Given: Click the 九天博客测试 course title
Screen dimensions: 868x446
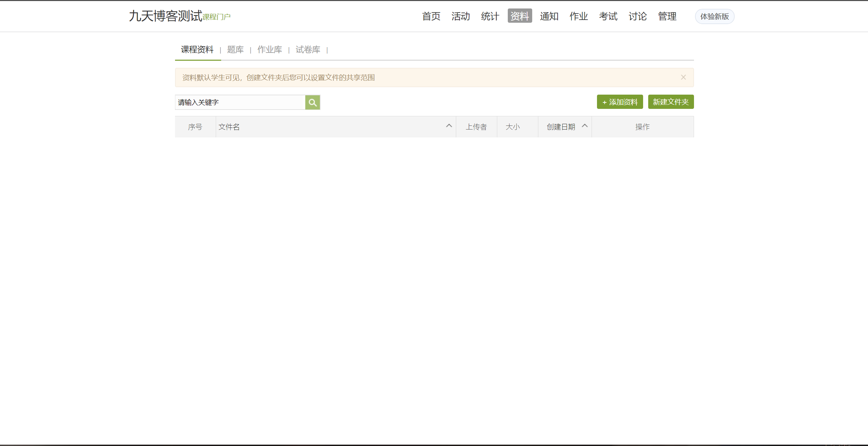Looking at the screenshot, I should 166,16.
